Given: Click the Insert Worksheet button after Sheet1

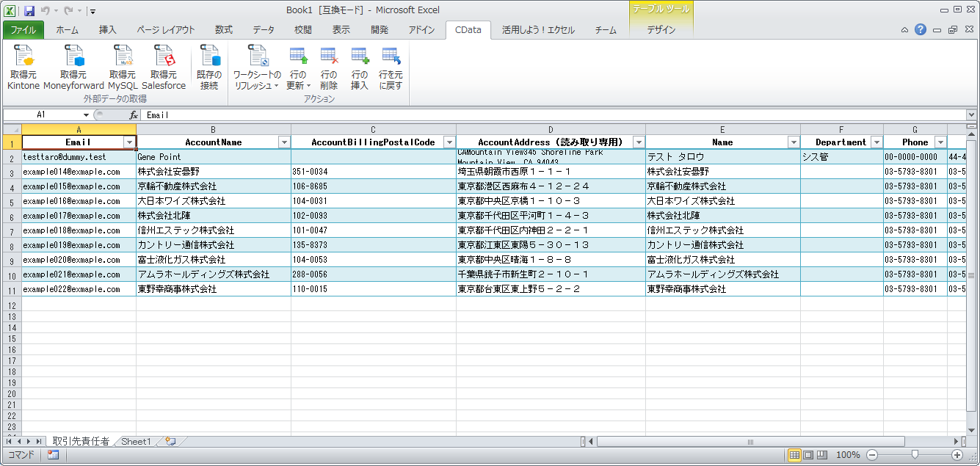Looking at the screenshot, I should pos(167,442).
